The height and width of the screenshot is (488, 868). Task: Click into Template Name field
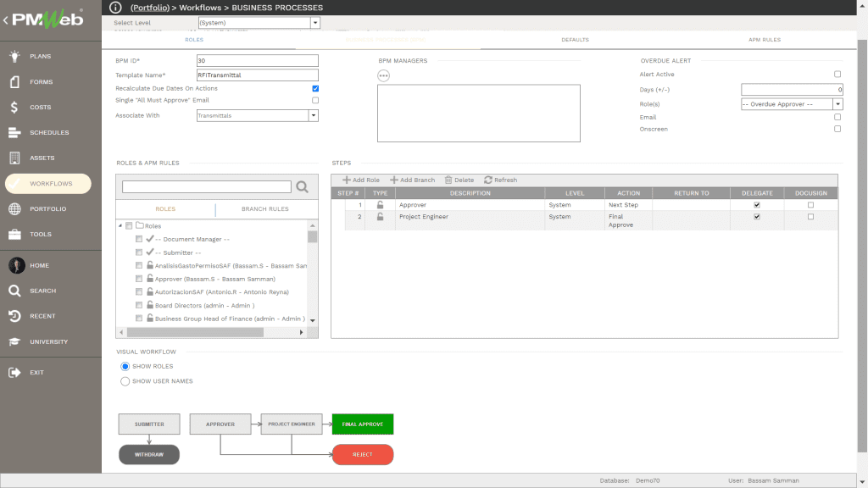258,75
